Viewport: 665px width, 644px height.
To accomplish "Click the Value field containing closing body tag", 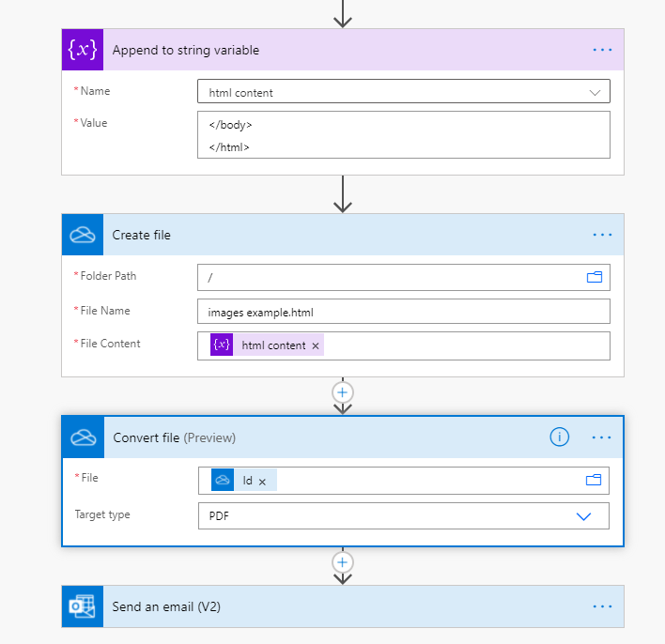I will point(403,135).
